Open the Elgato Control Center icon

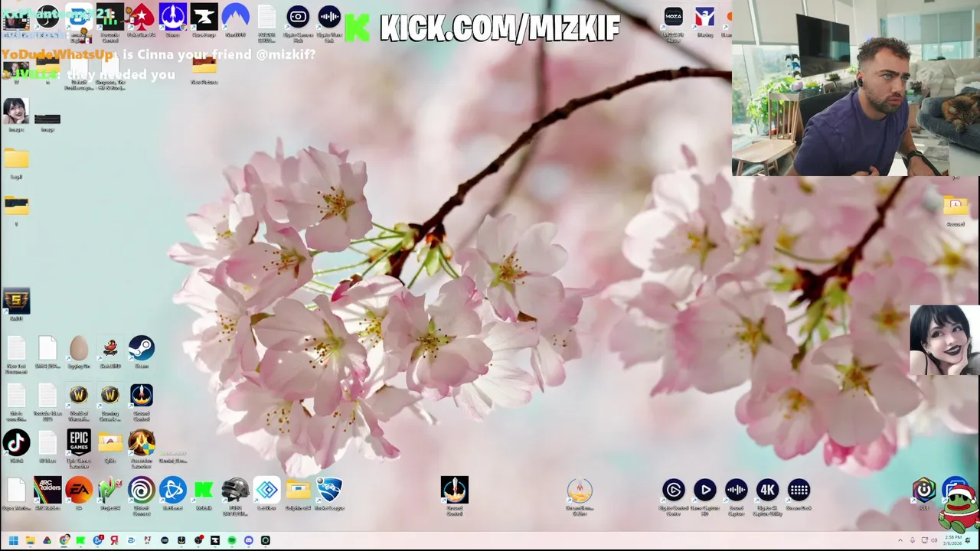click(674, 490)
